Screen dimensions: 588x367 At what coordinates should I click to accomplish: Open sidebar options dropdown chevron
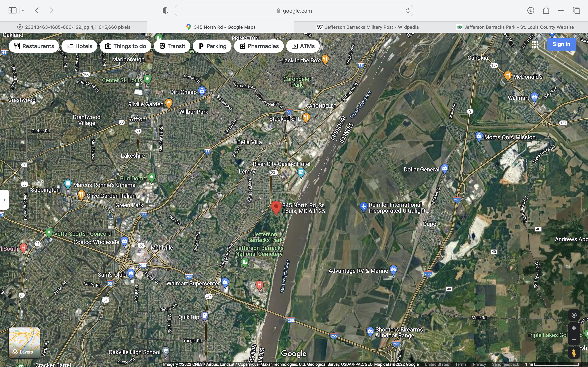click(x=23, y=10)
